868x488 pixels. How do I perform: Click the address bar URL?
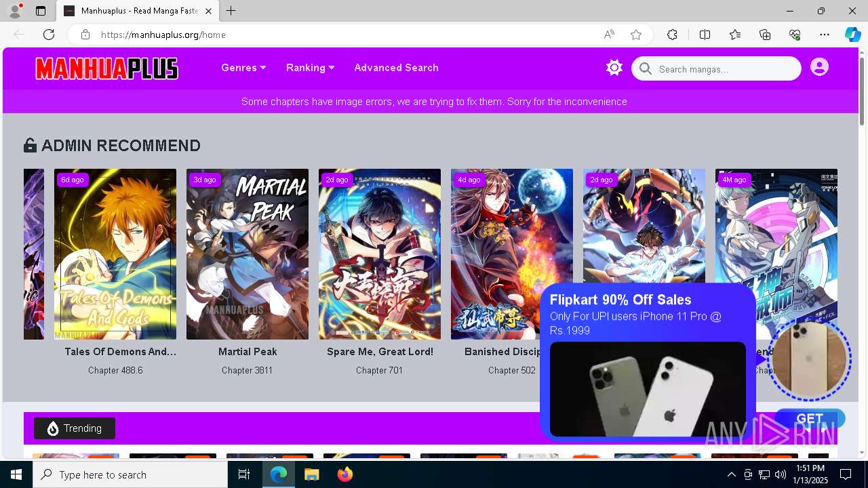click(163, 35)
